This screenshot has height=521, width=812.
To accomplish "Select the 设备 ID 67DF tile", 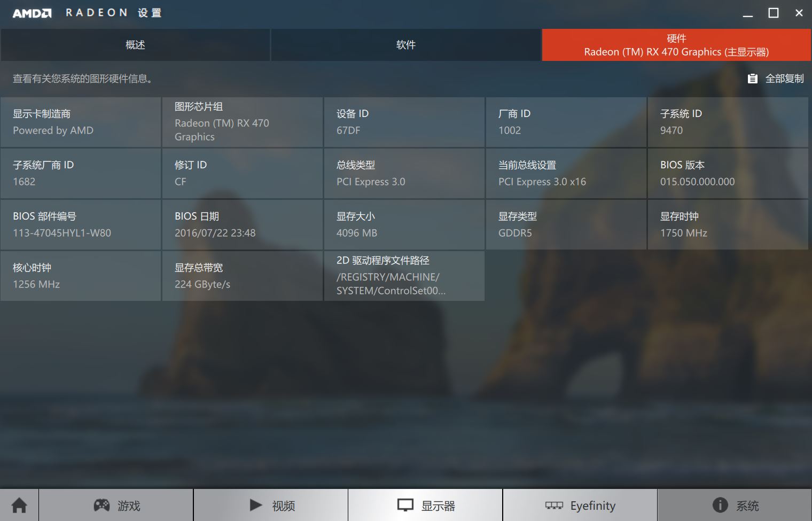I will pyautogui.click(x=404, y=122).
